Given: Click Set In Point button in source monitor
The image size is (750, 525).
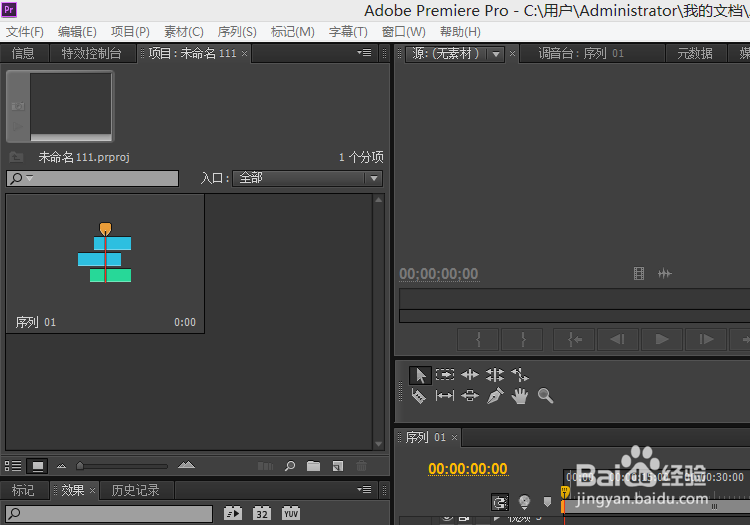Looking at the screenshot, I should pyautogui.click(x=478, y=339).
